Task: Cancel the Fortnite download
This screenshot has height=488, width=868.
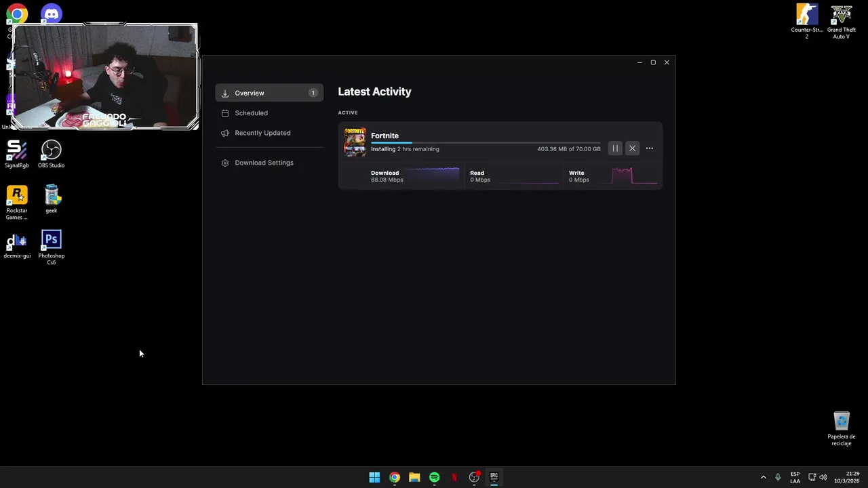Action: pos(632,148)
